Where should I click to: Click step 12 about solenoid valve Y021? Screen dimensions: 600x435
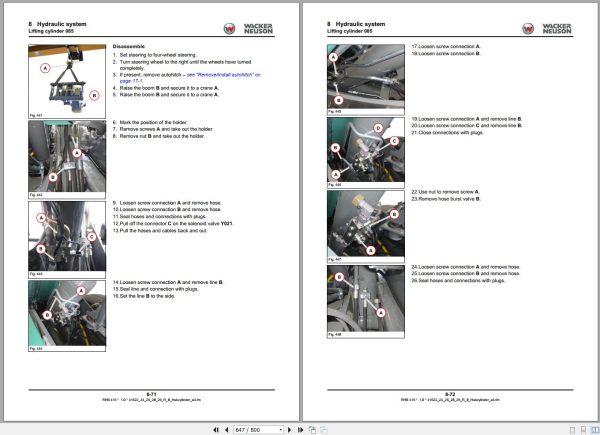[x=173, y=223]
